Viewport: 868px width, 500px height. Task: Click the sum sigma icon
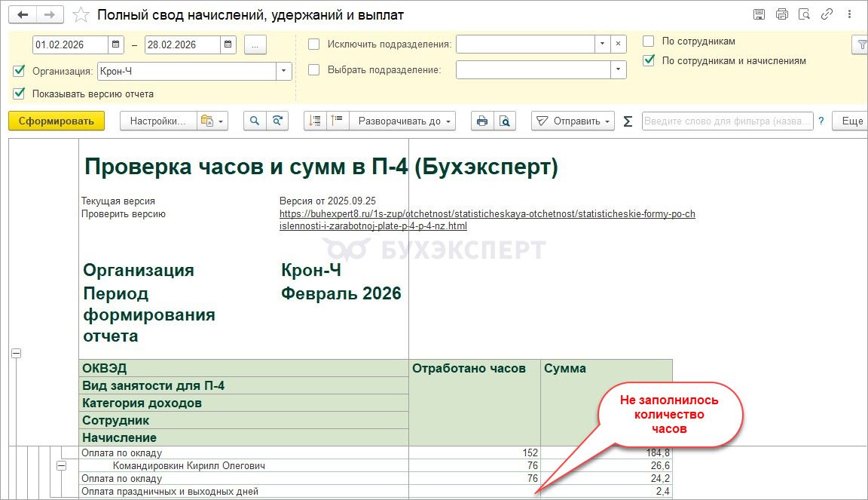pyautogui.click(x=628, y=121)
